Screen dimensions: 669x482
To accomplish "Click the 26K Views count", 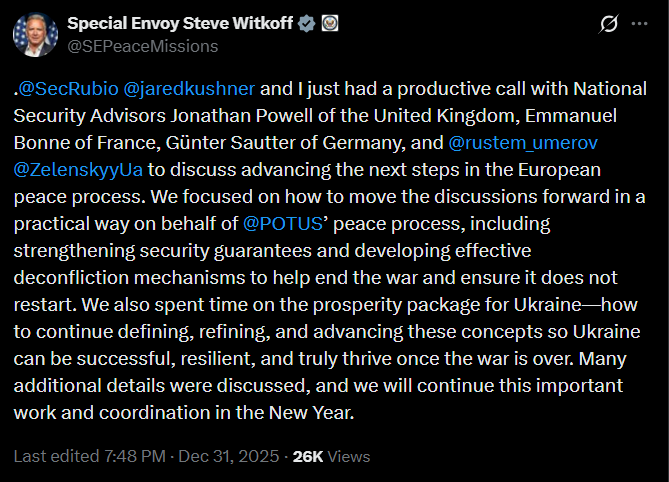I will point(330,456).
